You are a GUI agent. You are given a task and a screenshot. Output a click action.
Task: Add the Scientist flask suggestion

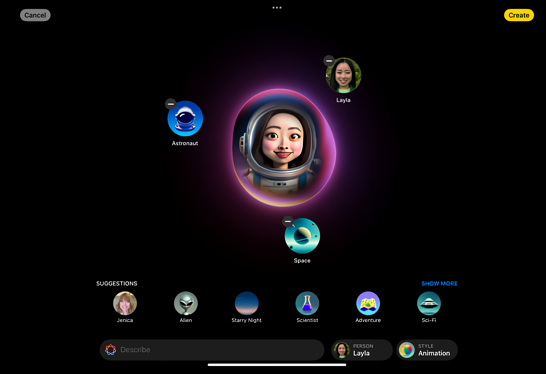(x=307, y=303)
